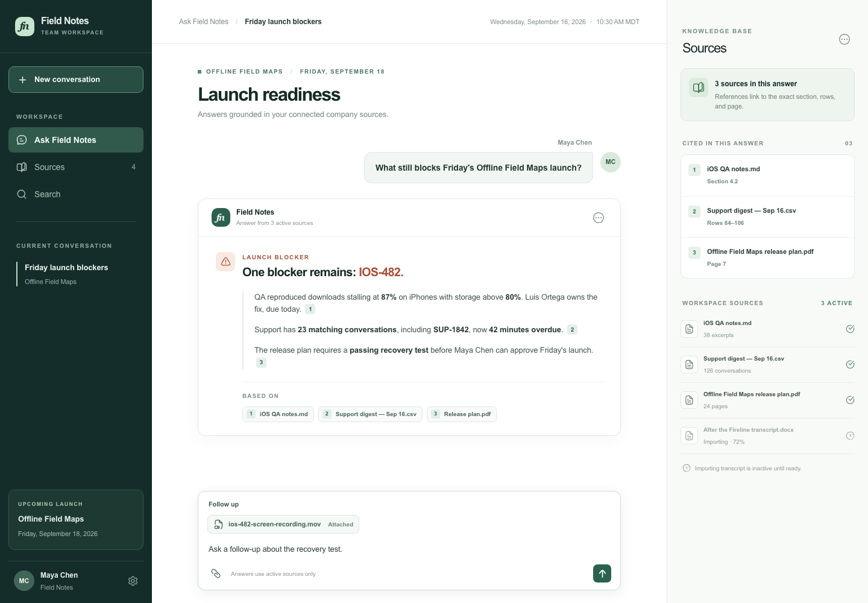Open the answer card more-options menu

599,218
